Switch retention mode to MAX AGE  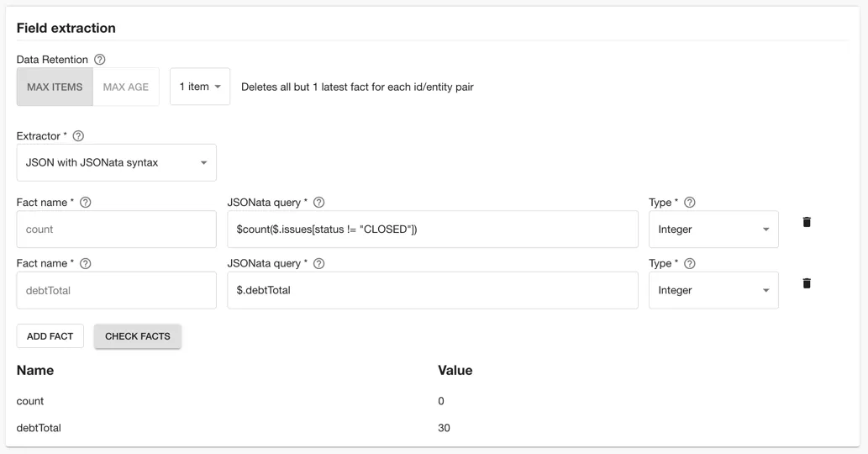click(126, 87)
